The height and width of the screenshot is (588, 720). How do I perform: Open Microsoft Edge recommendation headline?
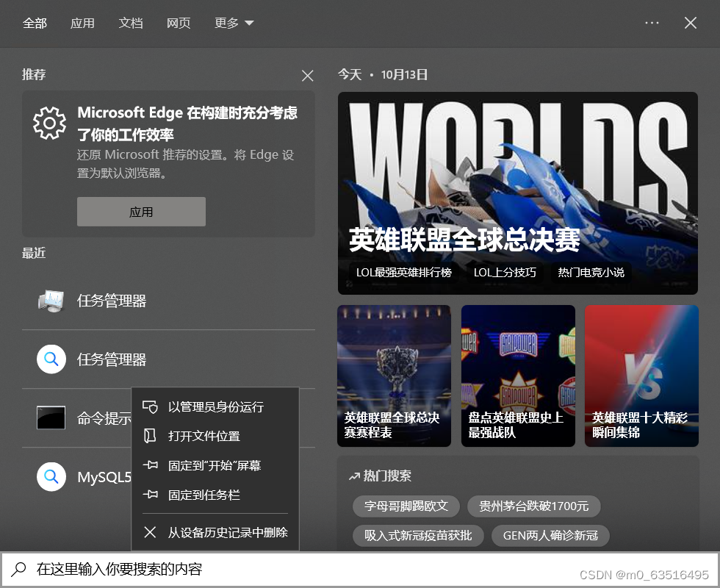click(187, 123)
